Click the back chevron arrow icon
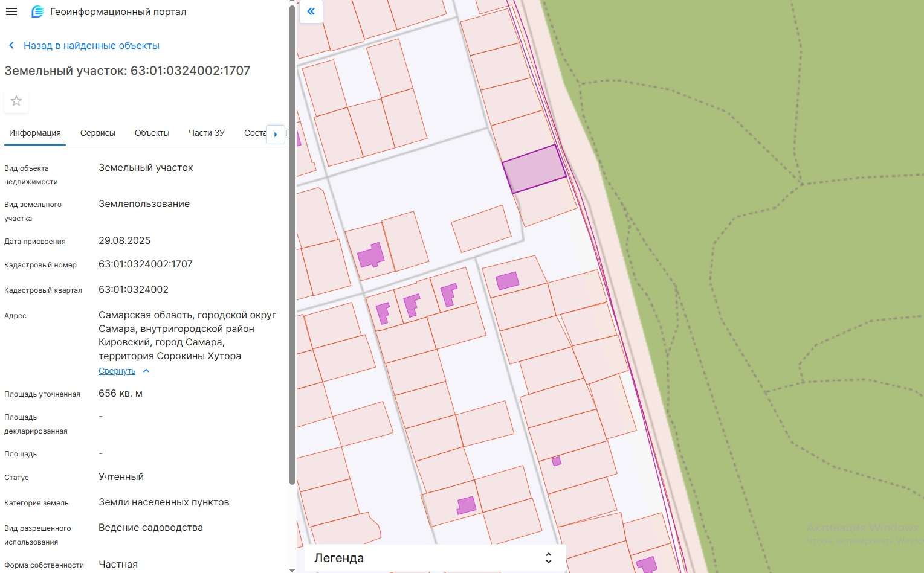 click(x=11, y=46)
